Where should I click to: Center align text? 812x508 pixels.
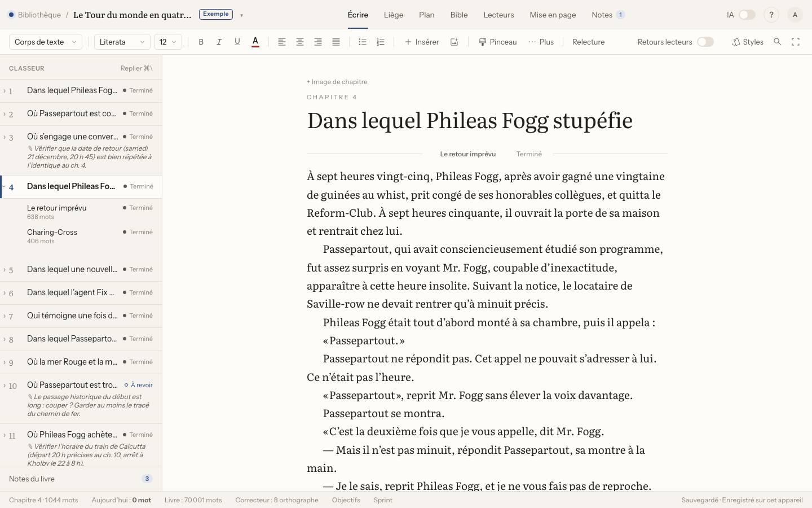coord(300,42)
